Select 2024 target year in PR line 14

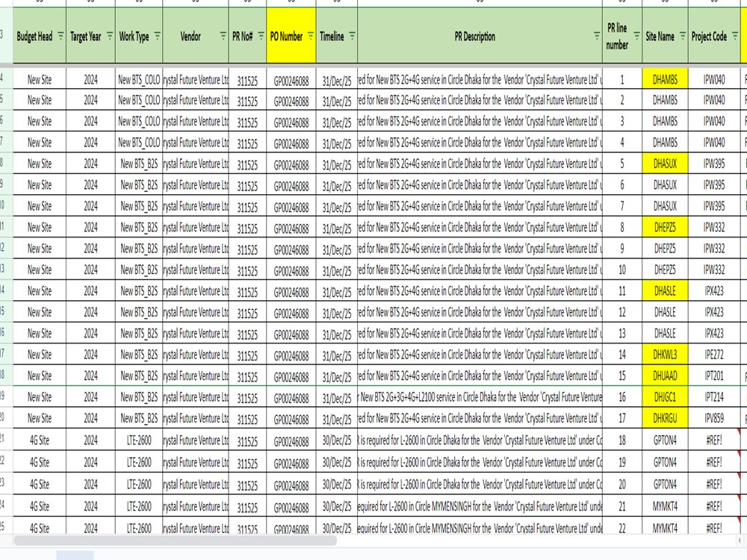[90, 354]
